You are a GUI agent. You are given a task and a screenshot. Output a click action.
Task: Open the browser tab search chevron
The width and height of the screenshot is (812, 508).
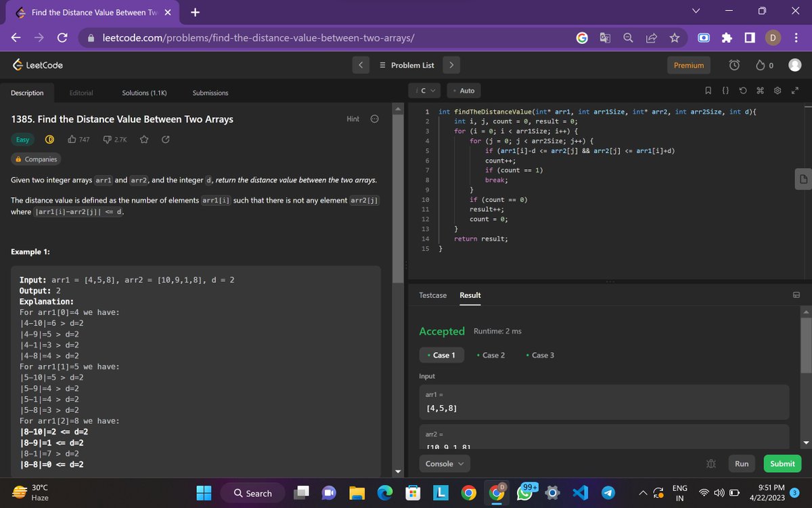pos(696,12)
